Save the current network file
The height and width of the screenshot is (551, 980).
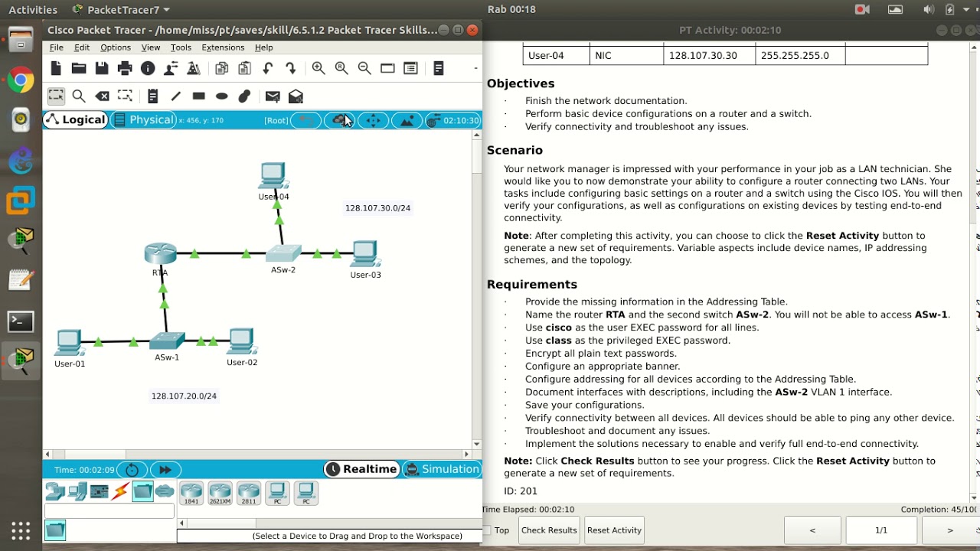[102, 69]
